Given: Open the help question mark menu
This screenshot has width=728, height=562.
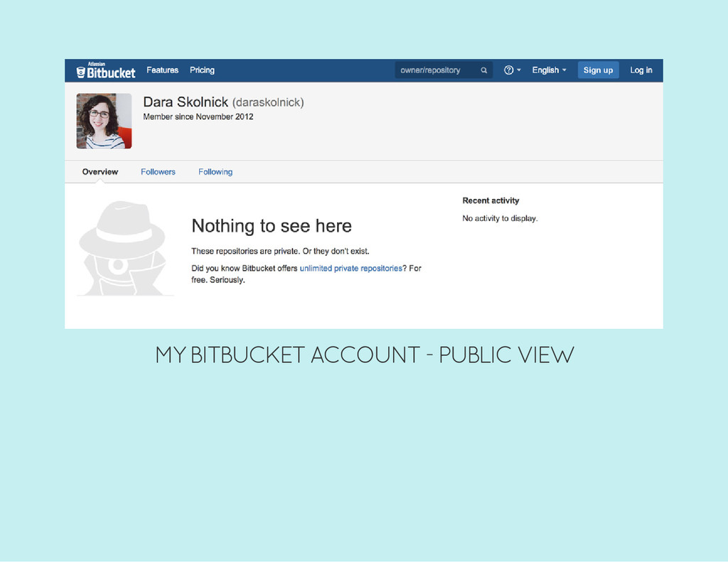Looking at the screenshot, I should [x=513, y=70].
